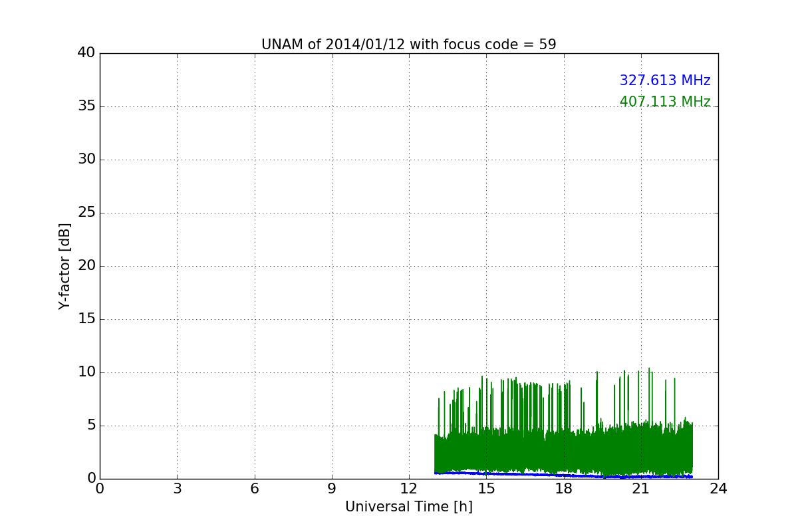Click the x-axis tick label '21'

pyautogui.click(x=640, y=489)
